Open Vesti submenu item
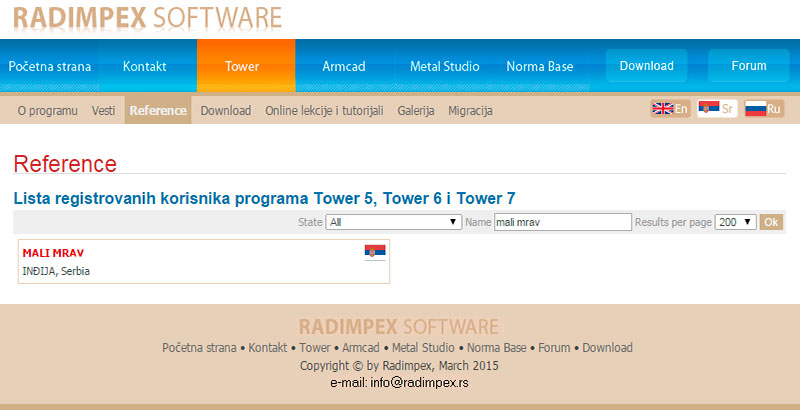 coord(104,111)
